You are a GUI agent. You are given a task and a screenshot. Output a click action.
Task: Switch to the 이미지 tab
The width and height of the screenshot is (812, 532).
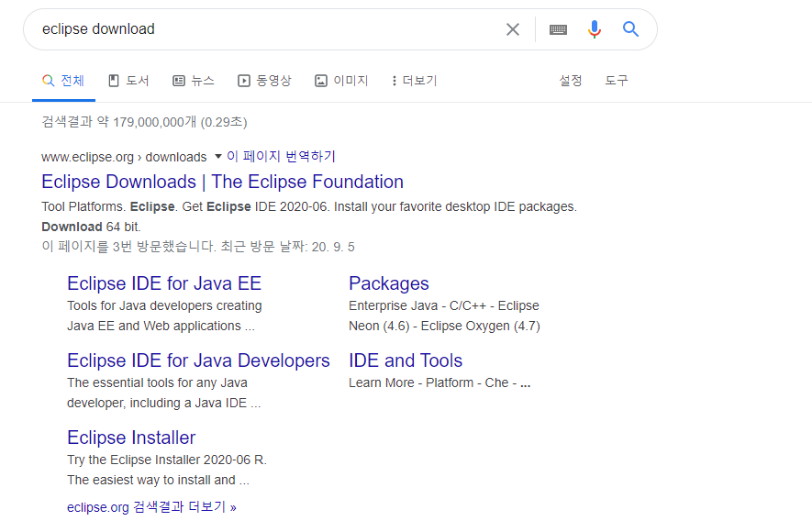(x=341, y=81)
